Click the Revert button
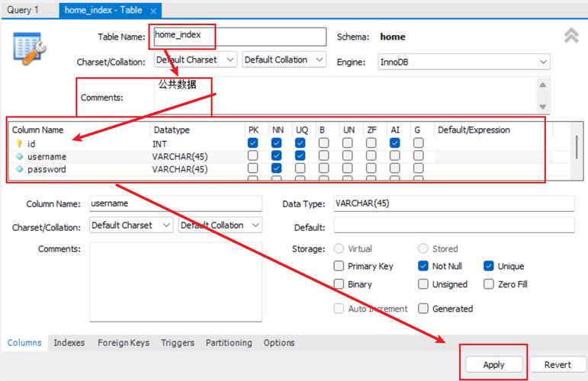 [557, 365]
